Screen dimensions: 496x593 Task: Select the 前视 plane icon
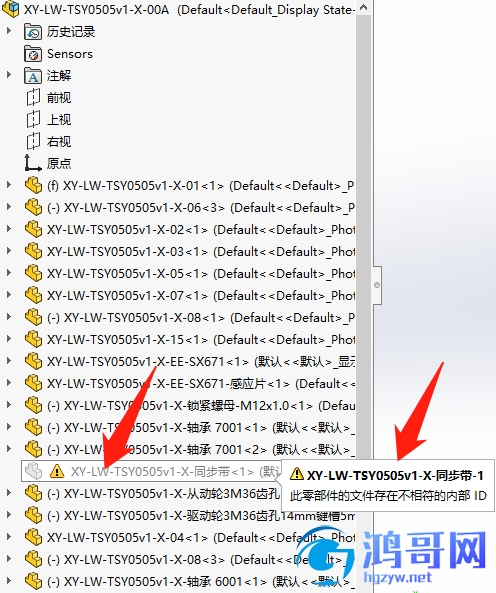33,98
